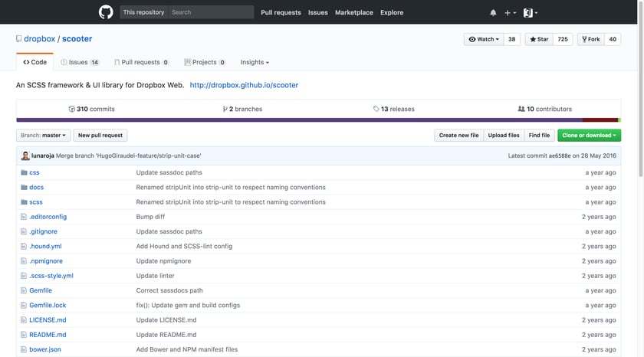Click the This repository search scope label

pyautogui.click(x=144, y=12)
